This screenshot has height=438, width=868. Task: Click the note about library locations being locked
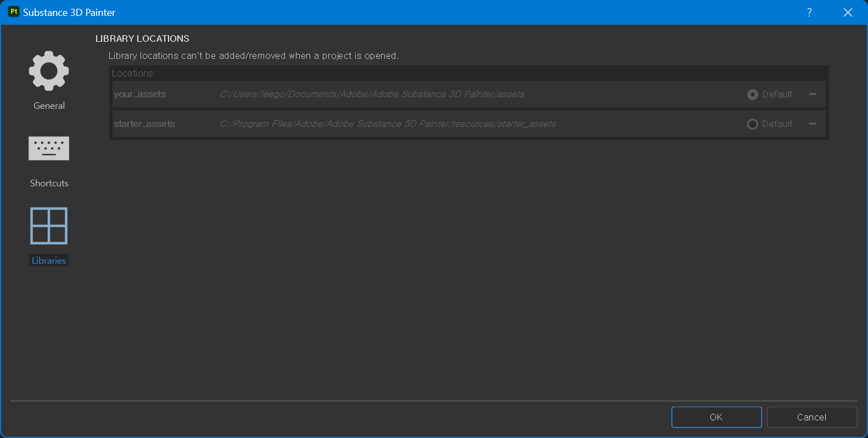click(x=254, y=56)
